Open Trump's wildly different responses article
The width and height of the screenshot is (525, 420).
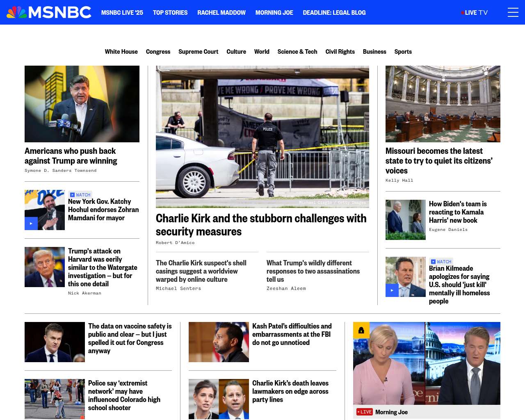point(313,271)
